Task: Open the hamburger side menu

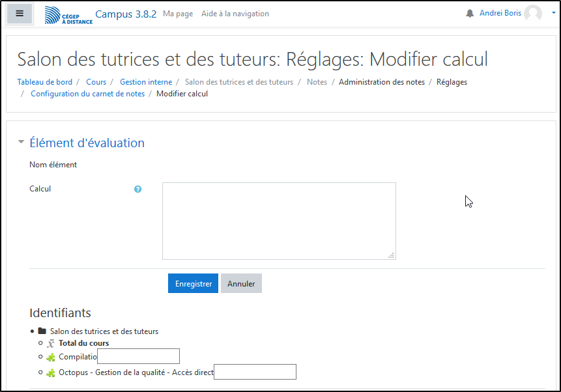Action: (20, 13)
